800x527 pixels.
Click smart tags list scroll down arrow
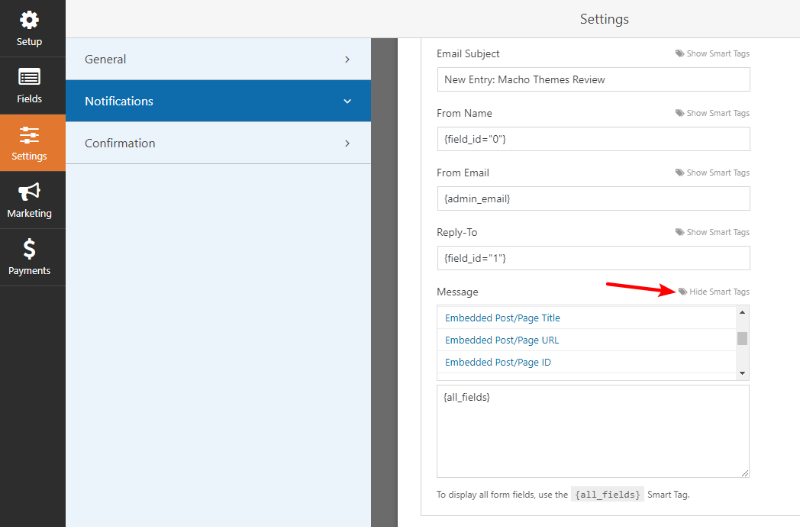coord(742,373)
